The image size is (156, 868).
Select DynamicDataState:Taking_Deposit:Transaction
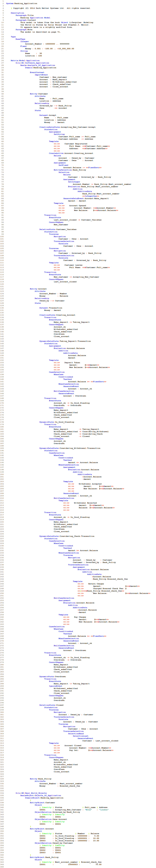click(x=65, y=341)
